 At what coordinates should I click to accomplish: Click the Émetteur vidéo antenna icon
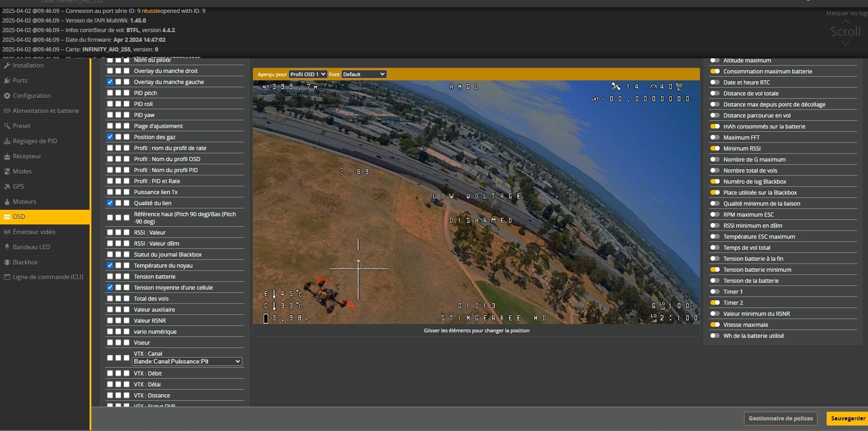pos(7,232)
